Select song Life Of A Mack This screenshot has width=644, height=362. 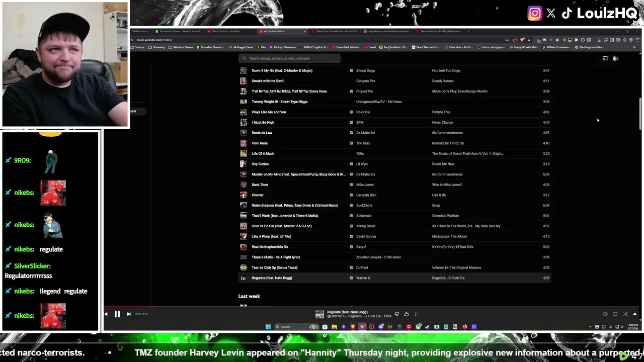pyautogui.click(x=263, y=153)
